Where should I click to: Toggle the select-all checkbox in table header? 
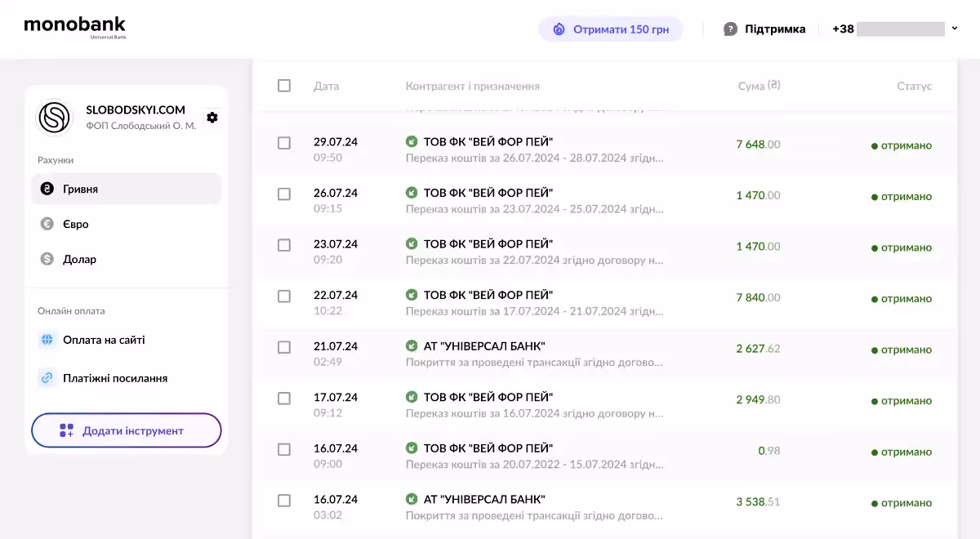pyautogui.click(x=284, y=86)
